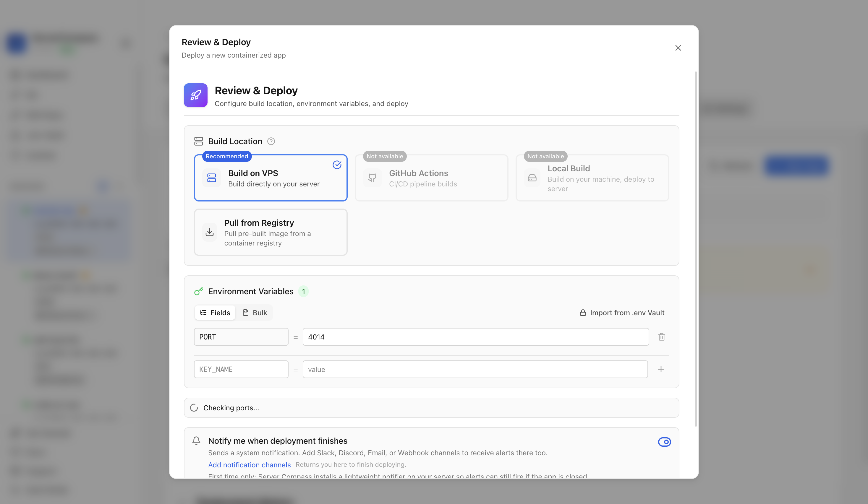Select the Pull from Registry option
The width and height of the screenshot is (868, 504).
[271, 233]
